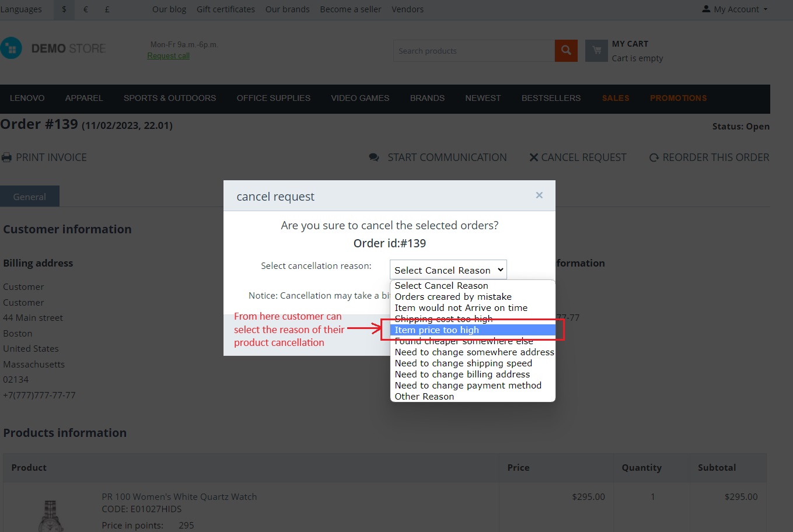Screen dimensions: 793x532
Task: Open the My Account dropdown
Action: click(735, 9)
